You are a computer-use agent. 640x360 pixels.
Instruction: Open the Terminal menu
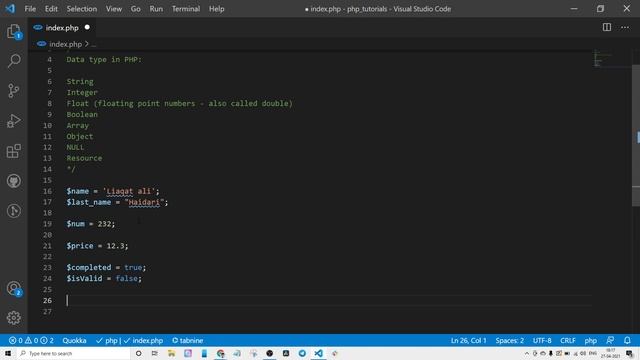coord(186,9)
